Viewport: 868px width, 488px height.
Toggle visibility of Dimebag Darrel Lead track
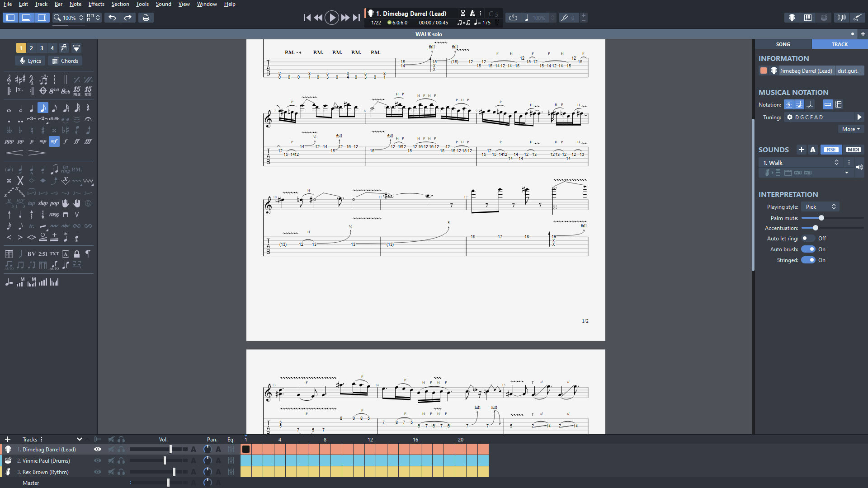tap(97, 449)
